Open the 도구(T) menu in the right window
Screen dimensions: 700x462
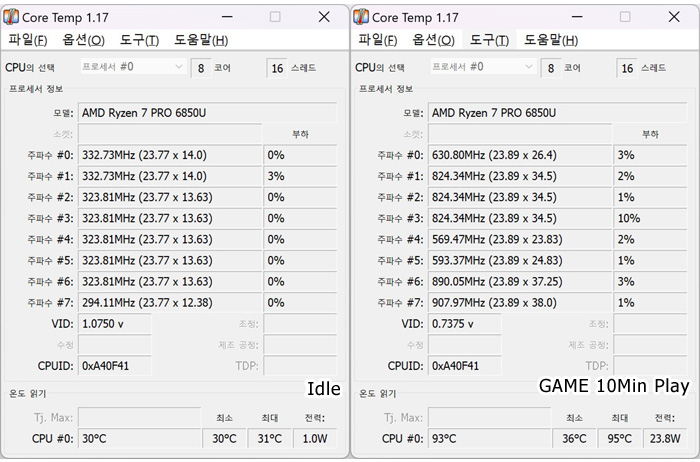[x=489, y=40]
